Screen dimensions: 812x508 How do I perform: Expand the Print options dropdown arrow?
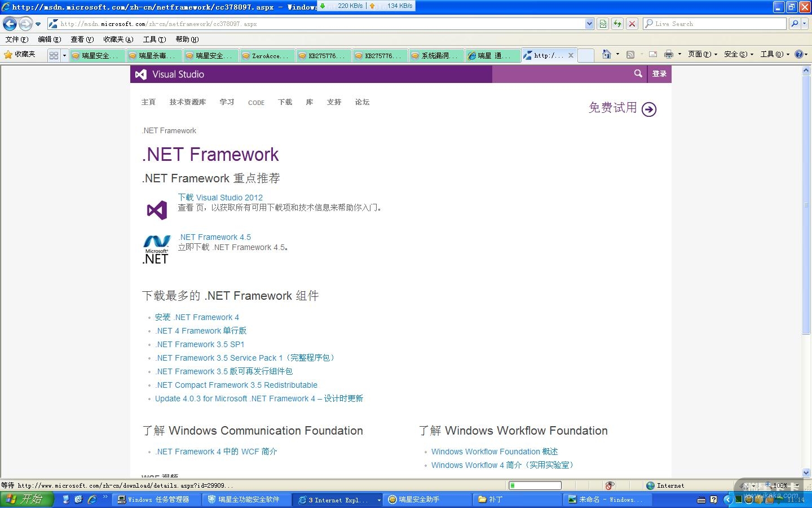coord(679,54)
